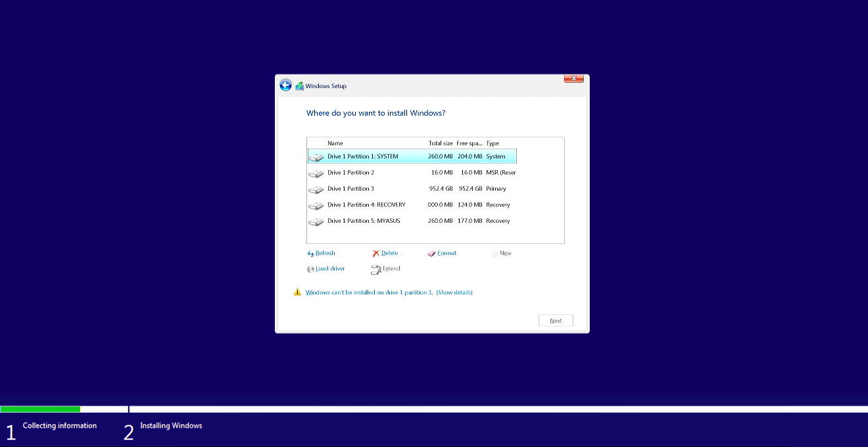The height and width of the screenshot is (447, 868).
Task: Click the heading 'Where do you want to install Windows?'
Action: 376,113
